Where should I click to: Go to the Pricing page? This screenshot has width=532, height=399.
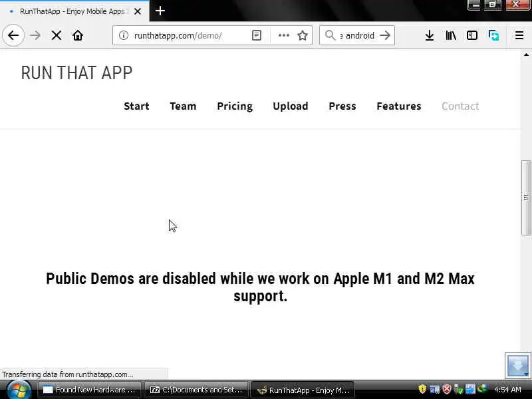tap(235, 106)
